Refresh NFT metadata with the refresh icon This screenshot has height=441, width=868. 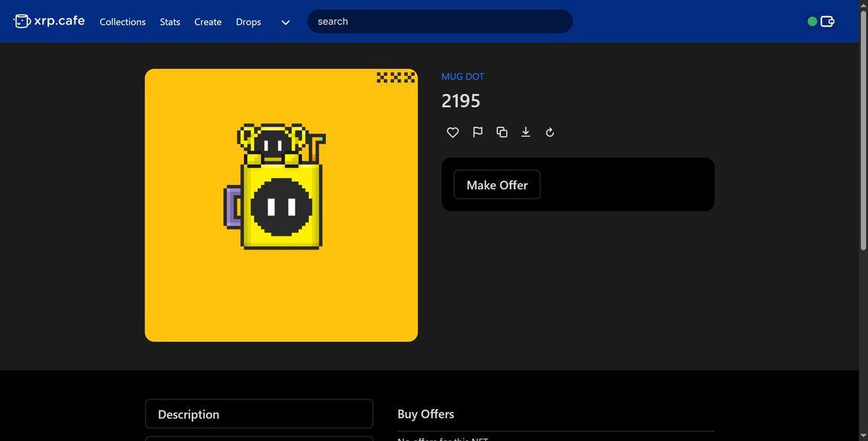pyautogui.click(x=550, y=132)
